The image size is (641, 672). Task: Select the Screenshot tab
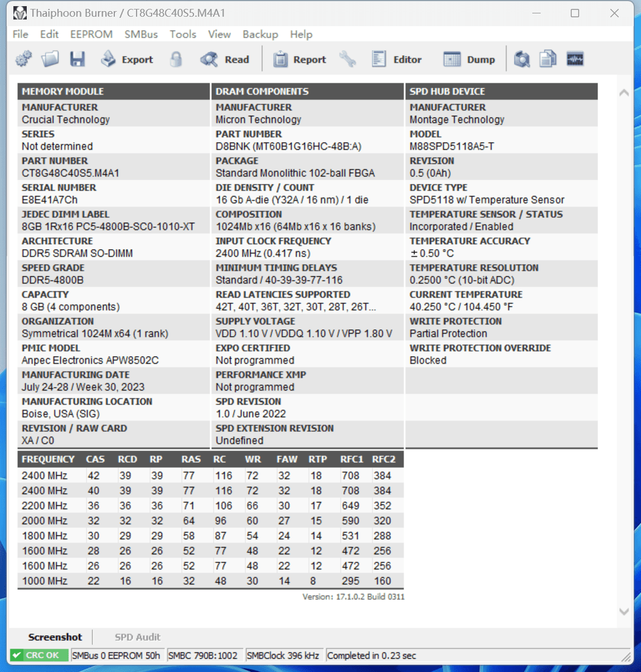tap(55, 637)
